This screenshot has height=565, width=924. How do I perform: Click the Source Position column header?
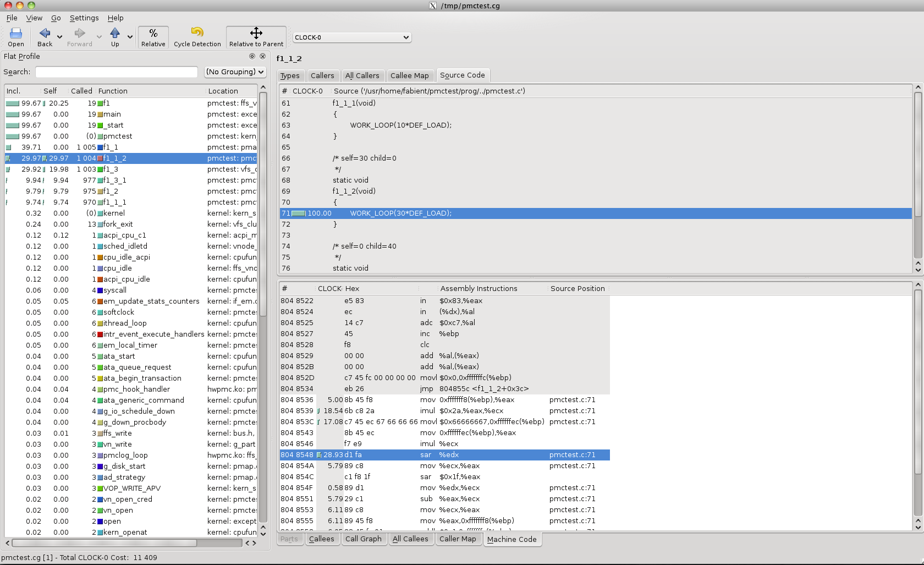[578, 289]
